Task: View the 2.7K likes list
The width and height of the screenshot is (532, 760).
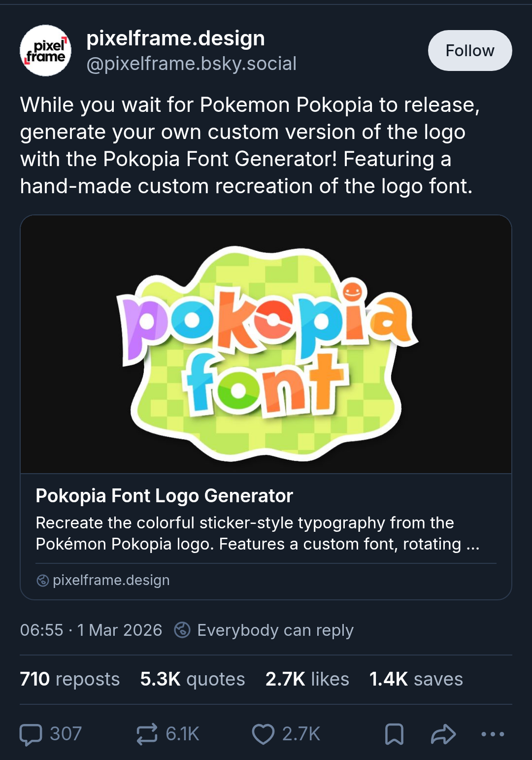Action: click(307, 679)
